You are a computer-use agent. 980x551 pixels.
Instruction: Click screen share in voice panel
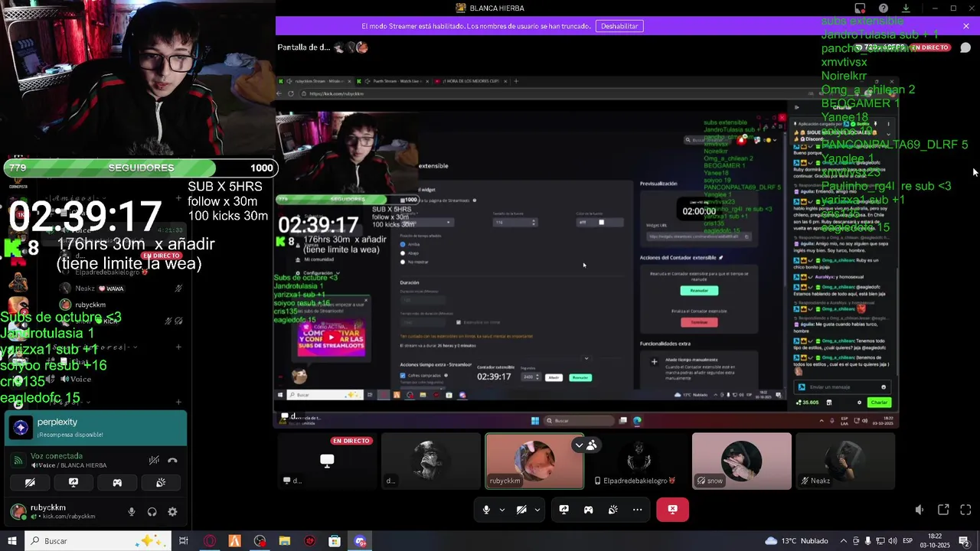coord(73,483)
